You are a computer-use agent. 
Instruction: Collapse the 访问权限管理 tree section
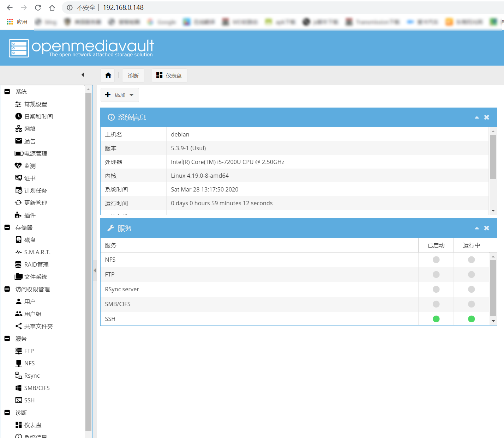[x=7, y=289]
